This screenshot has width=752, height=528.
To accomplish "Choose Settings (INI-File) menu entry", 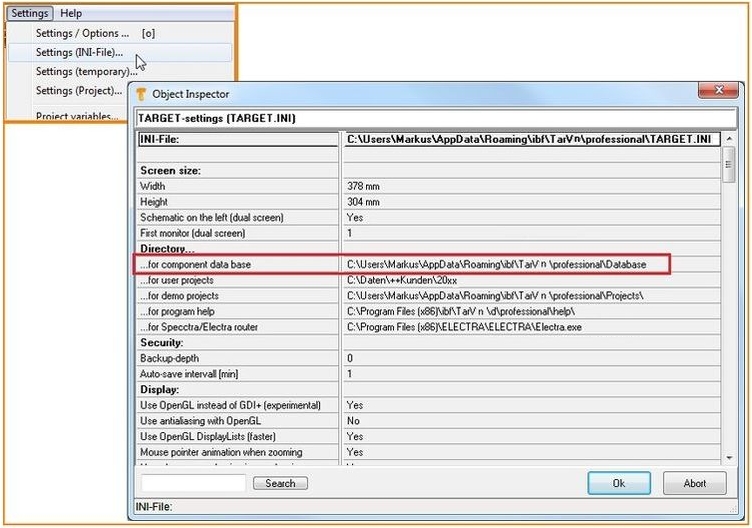I will coord(79,52).
